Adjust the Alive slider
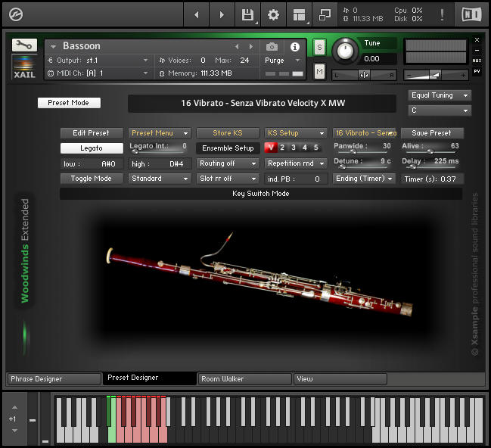The image size is (491, 448). point(430,151)
